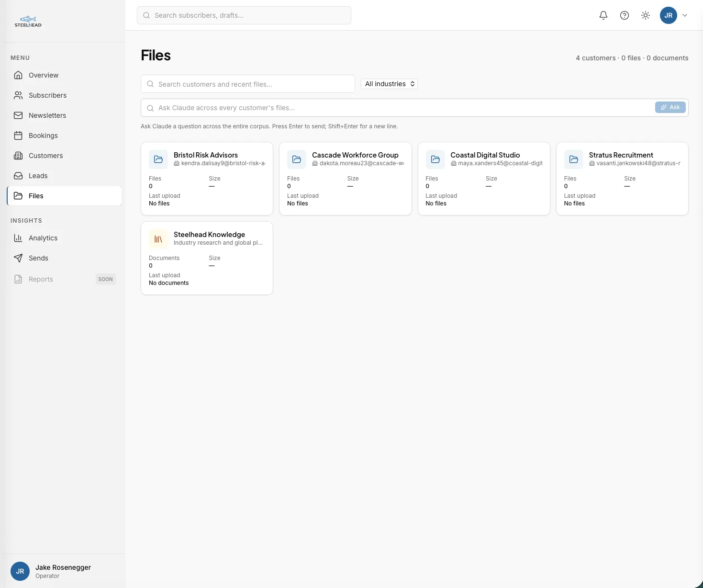Click the Bristol Risk Advisors folder icon
Screen dimensions: 703x588
pos(158,159)
